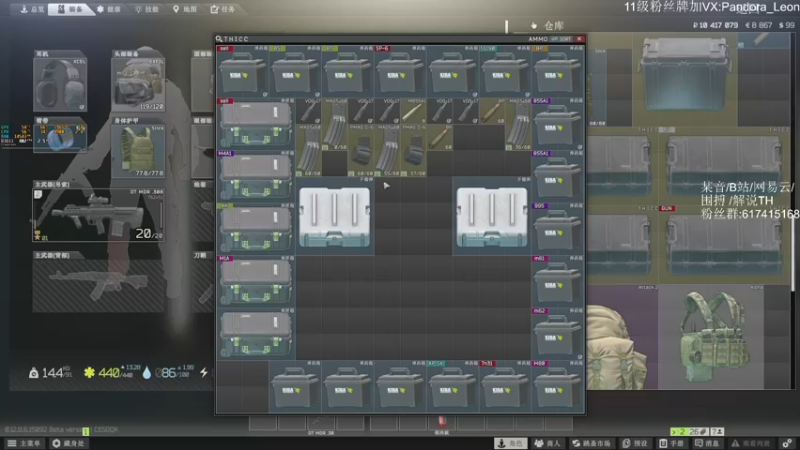Viewport: 800px width, 450px height.
Task: Click the weight indicator showing 144
Action: tap(51, 373)
